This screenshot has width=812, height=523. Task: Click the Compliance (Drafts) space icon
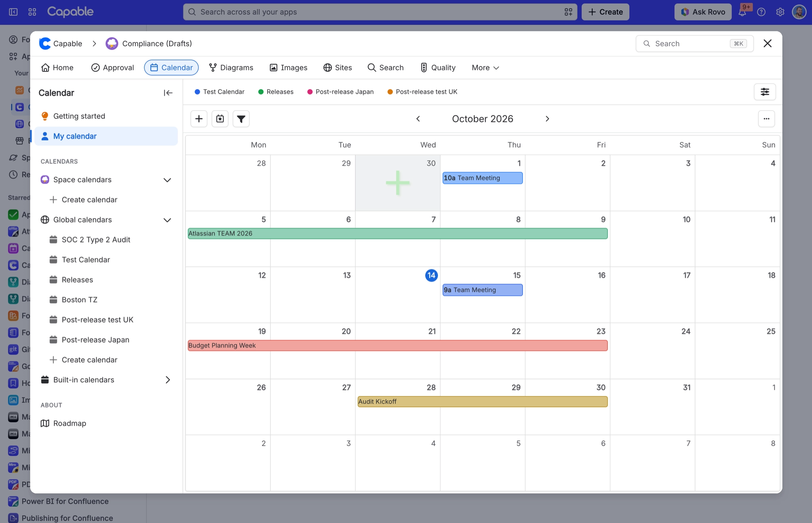click(x=112, y=43)
